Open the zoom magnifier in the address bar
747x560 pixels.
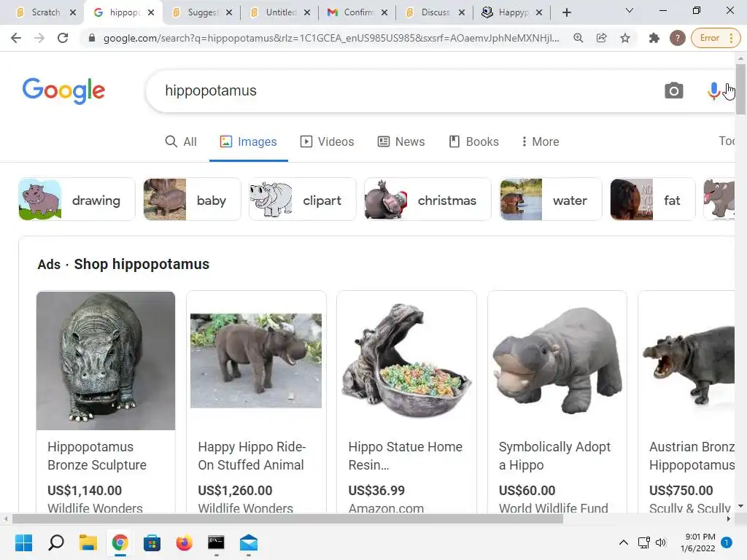pyautogui.click(x=578, y=38)
